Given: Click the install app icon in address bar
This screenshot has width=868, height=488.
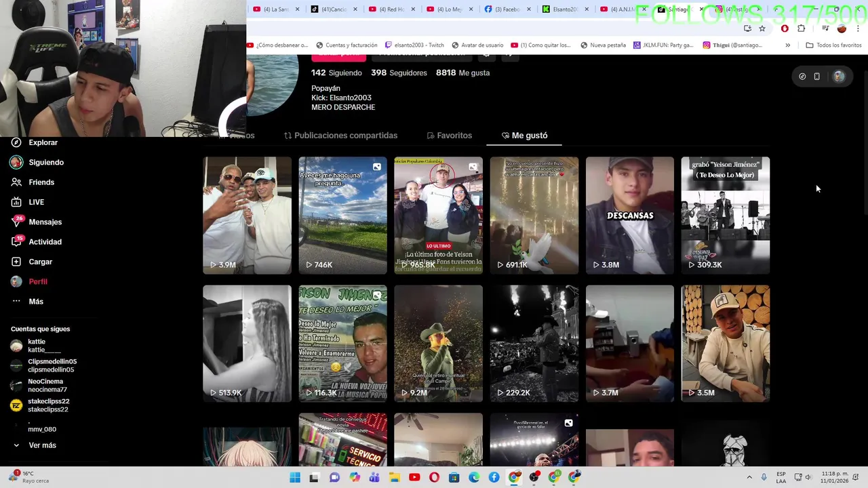Looking at the screenshot, I should pos(747,28).
